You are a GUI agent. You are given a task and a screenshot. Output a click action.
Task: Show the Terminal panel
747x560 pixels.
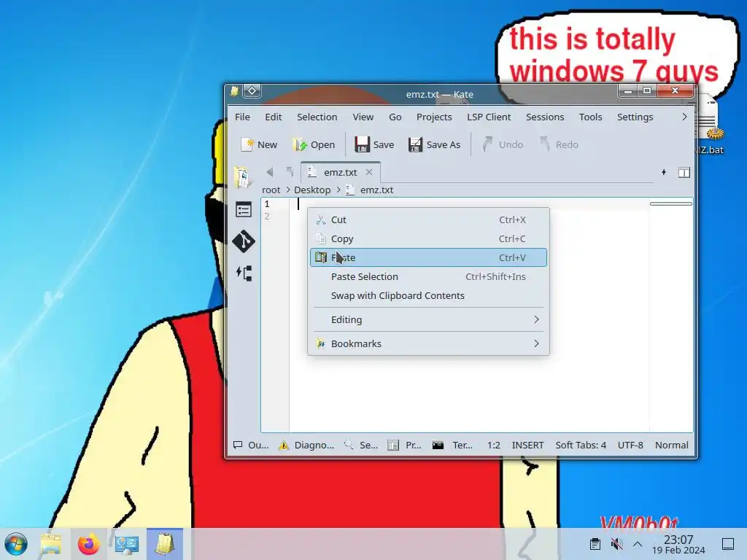pos(452,445)
